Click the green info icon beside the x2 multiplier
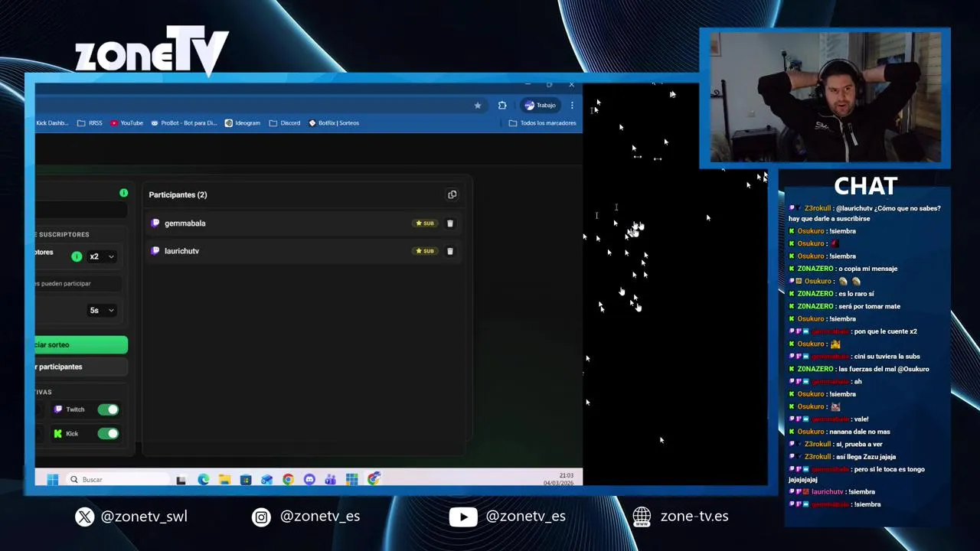The height and width of the screenshot is (551, 980). (x=77, y=256)
